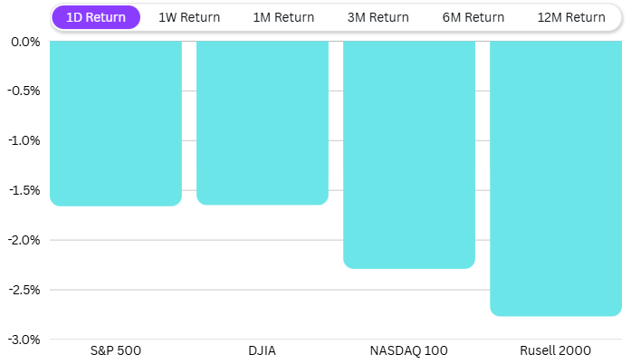Viewport: 631px width, 364px height.
Task: Click the -0.5% y-axis label
Action: (24, 91)
